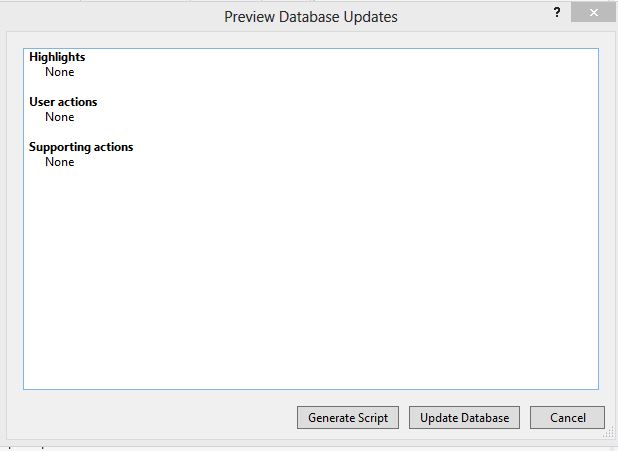The height and width of the screenshot is (451, 618).
Task: Click None listed under User actions
Action: pos(60,117)
